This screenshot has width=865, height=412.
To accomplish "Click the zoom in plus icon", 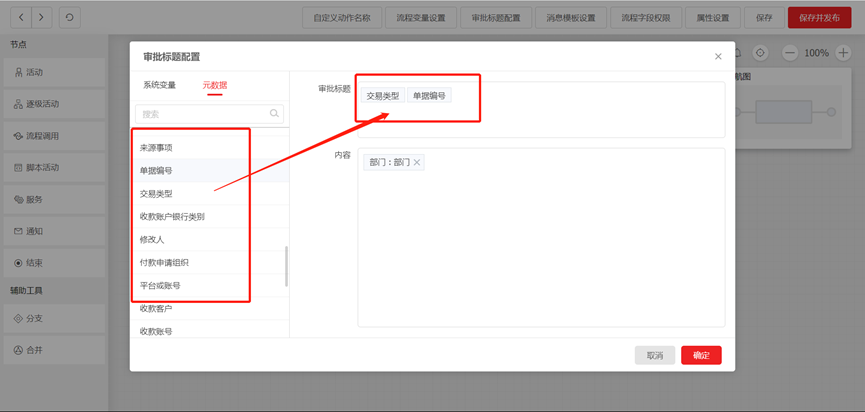I will (843, 53).
